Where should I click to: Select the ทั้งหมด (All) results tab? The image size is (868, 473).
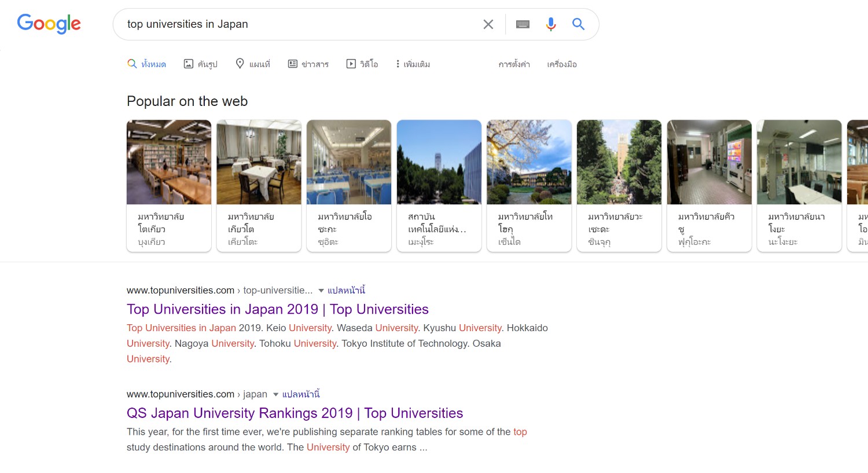[146, 64]
